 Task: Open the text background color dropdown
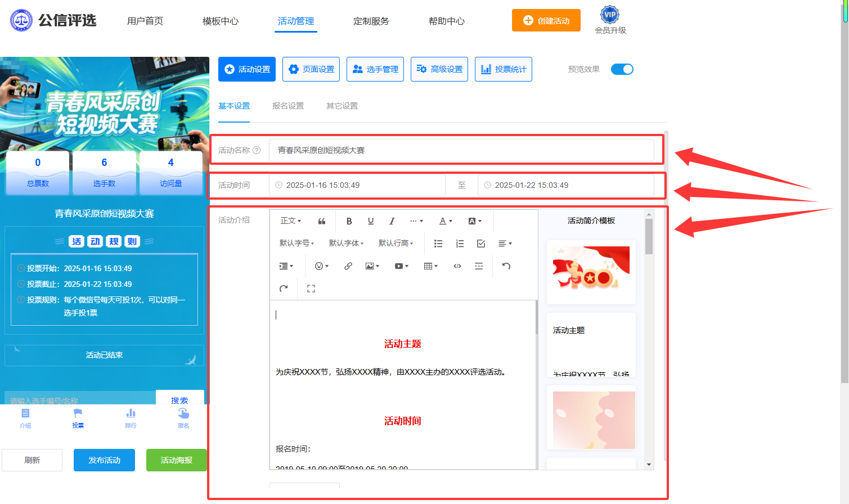(x=475, y=221)
